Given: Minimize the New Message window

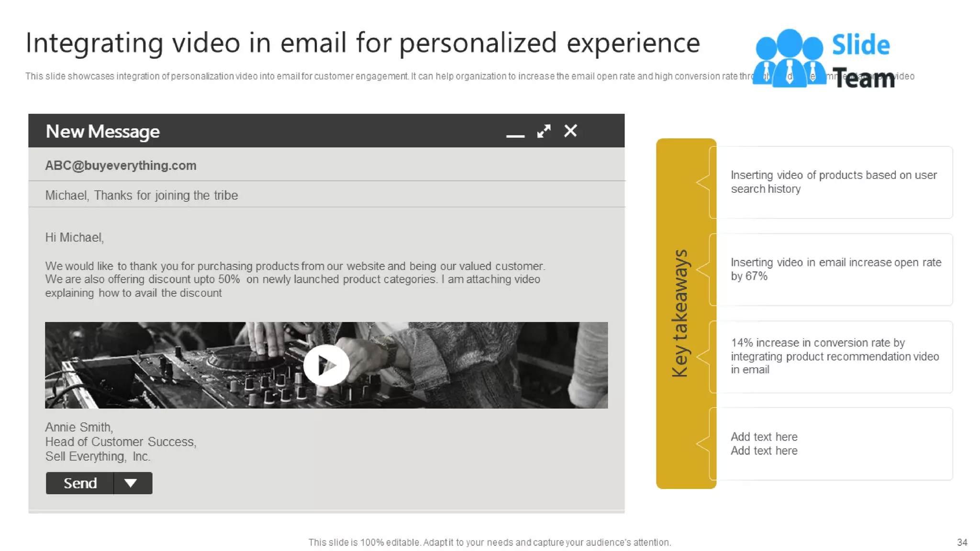Looking at the screenshot, I should click(515, 136).
